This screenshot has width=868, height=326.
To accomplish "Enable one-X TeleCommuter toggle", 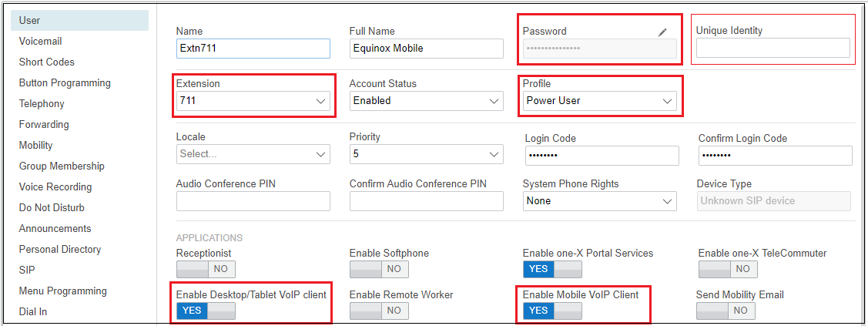I will (x=728, y=269).
